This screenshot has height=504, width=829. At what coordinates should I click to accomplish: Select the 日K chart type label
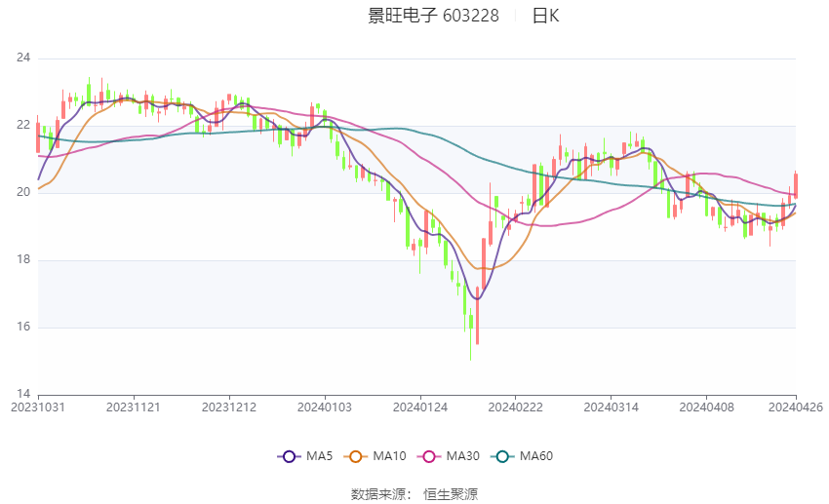click(545, 16)
